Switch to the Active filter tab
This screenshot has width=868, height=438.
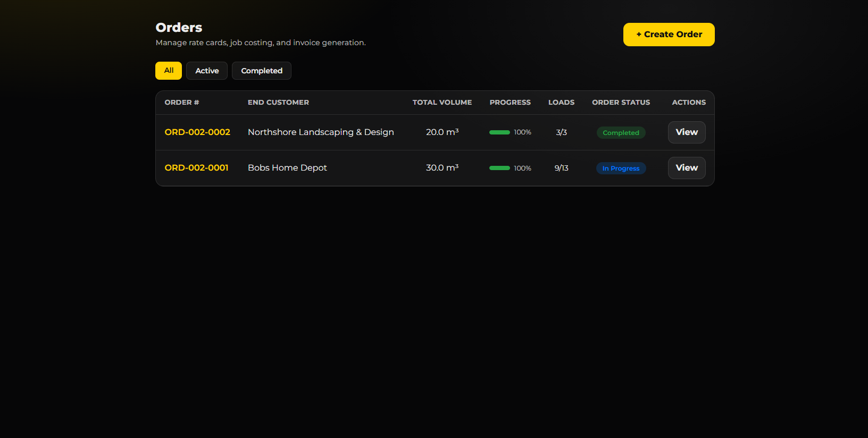(207, 71)
